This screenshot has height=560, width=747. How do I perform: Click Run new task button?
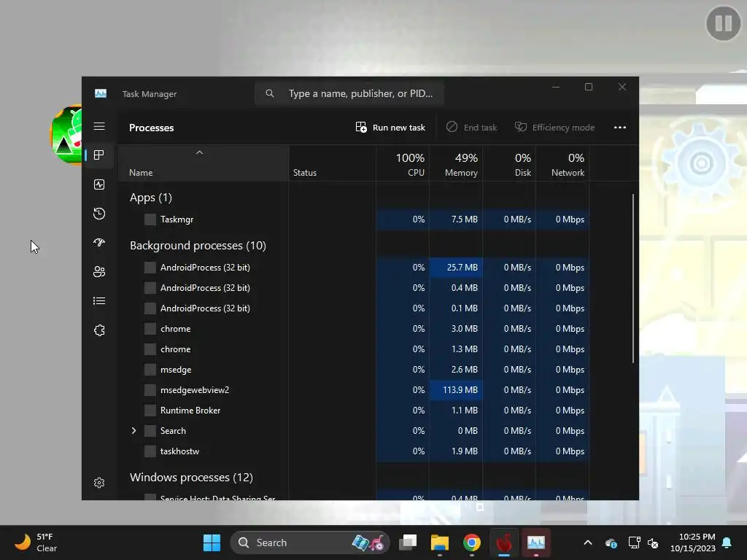390,127
